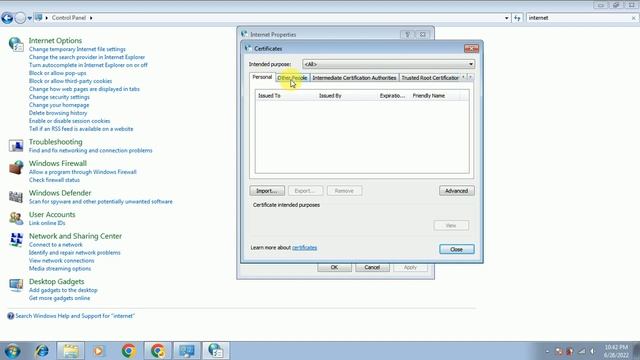
Task: Click Delete browsing history link
Action: click(x=58, y=113)
